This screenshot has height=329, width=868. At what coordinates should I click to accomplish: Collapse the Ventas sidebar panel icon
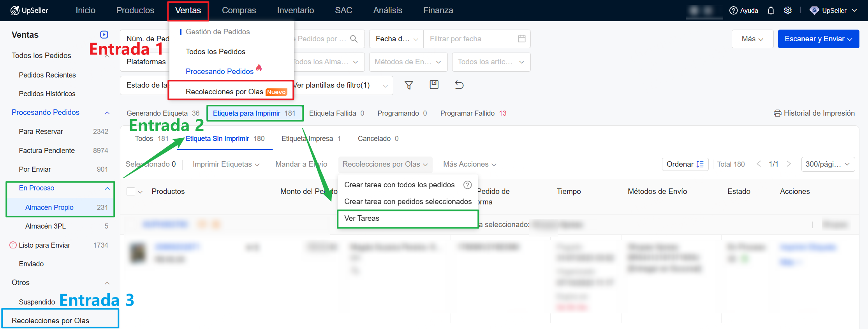coord(104,35)
